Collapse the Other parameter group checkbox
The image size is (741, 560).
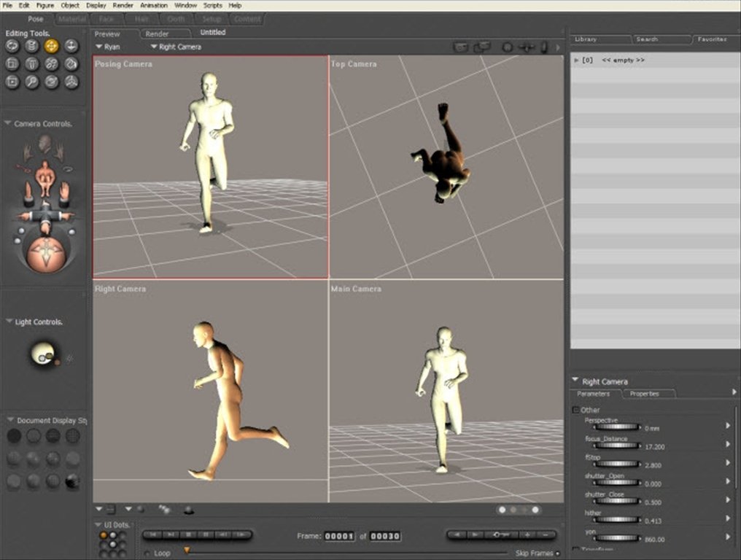click(x=576, y=410)
